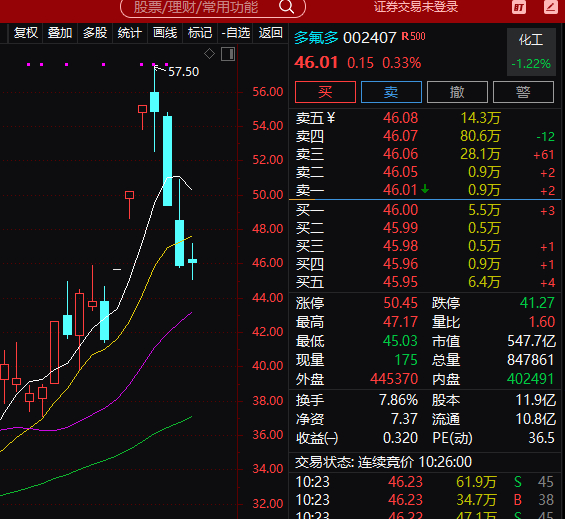The height and width of the screenshot is (519, 565).
Task: Click the 跌停 value 41.27
Action: point(537,303)
